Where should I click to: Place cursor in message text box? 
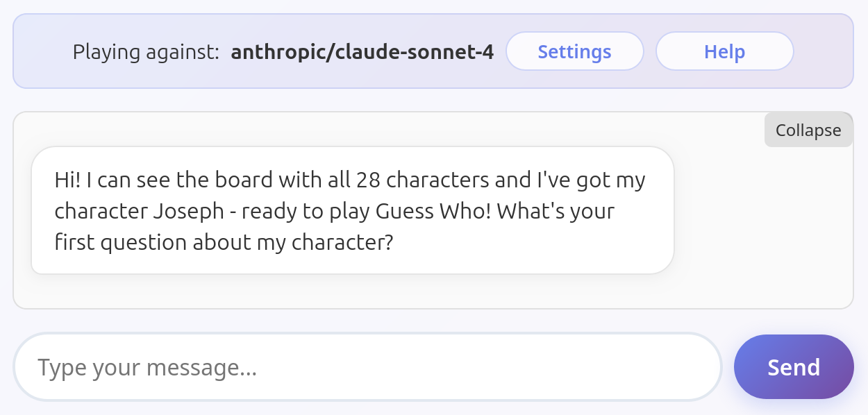(368, 366)
